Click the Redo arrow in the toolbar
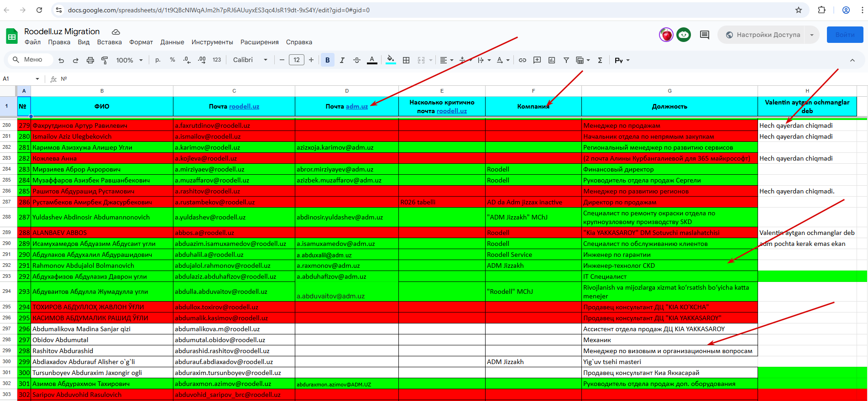Viewport: 868px width, 401px height. click(76, 60)
